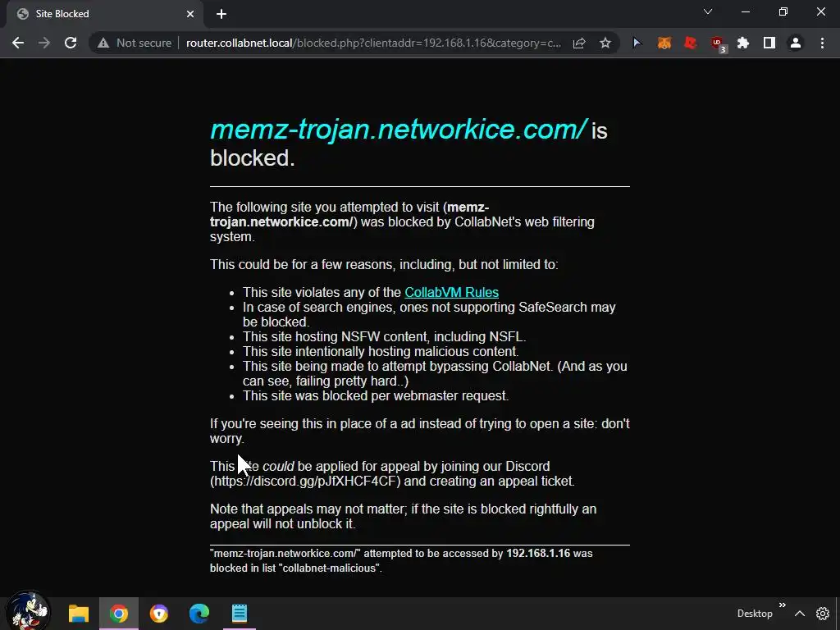Open the uBlock Origin extension
Image resolution: width=840 pixels, height=630 pixels.
717,44
